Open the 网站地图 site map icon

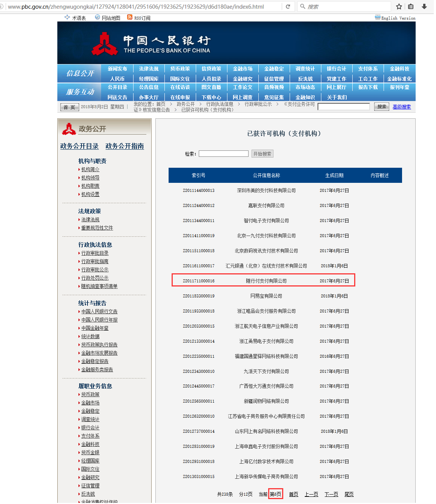click(x=97, y=17)
